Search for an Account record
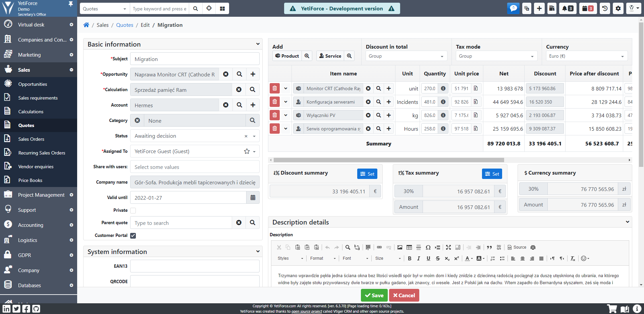Viewport: 644px width, 314px height. click(x=239, y=105)
